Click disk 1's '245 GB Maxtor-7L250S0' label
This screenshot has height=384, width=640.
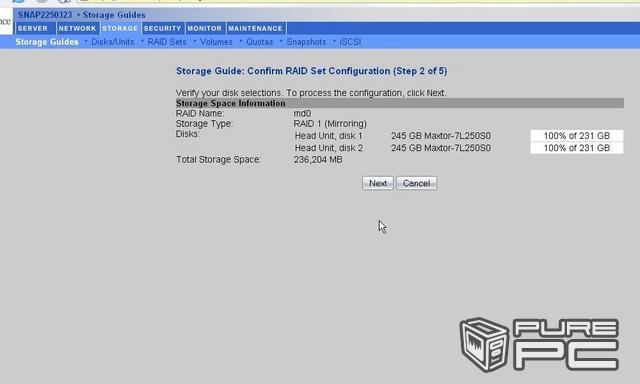pos(441,136)
